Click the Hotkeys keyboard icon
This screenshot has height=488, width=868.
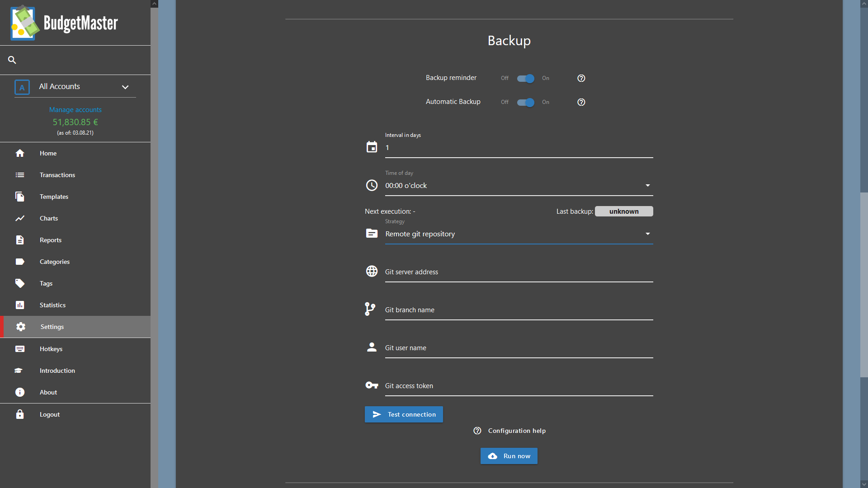pos(20,349)
